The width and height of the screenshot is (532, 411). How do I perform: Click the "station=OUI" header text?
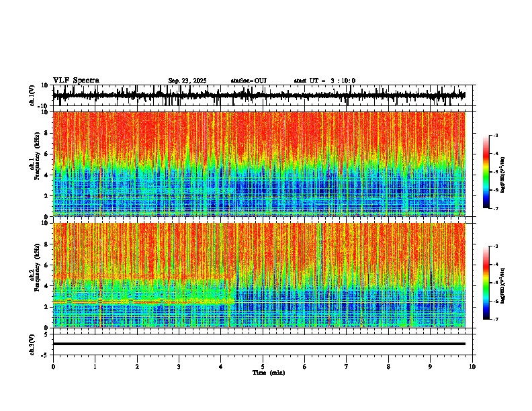click(249, 81)
